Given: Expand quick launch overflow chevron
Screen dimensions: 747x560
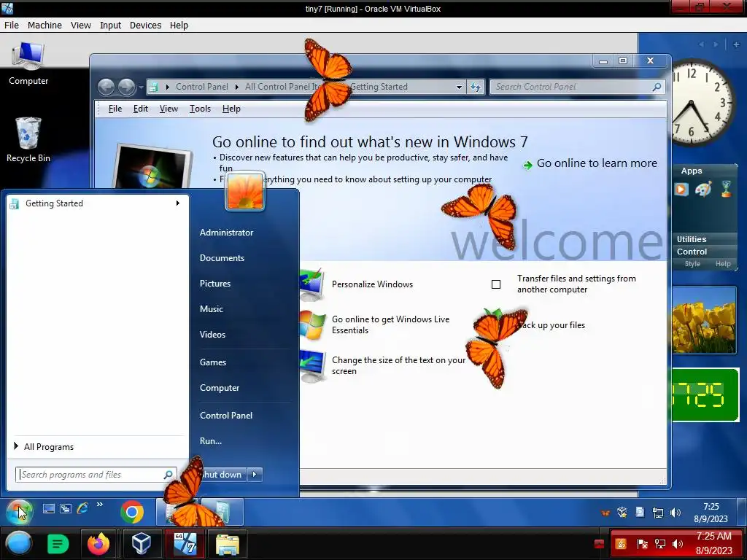Looking at the screenshot, I should [x=99, y=505].
